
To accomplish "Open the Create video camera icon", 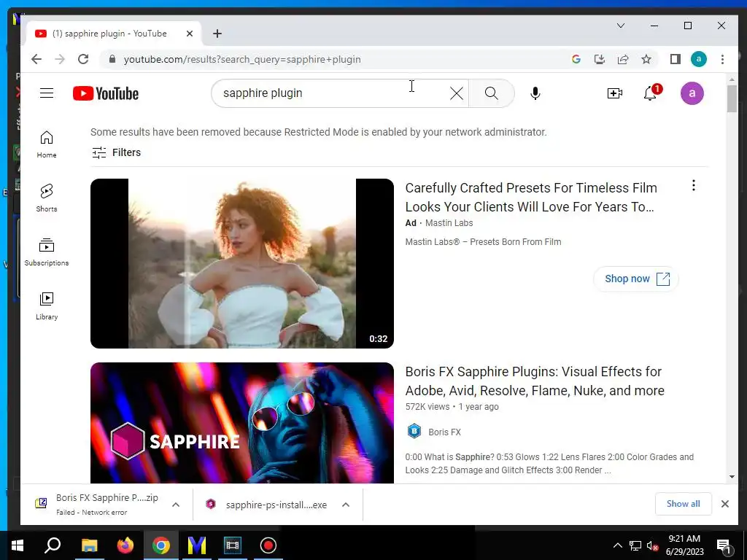I will click(x=614, y=93).
